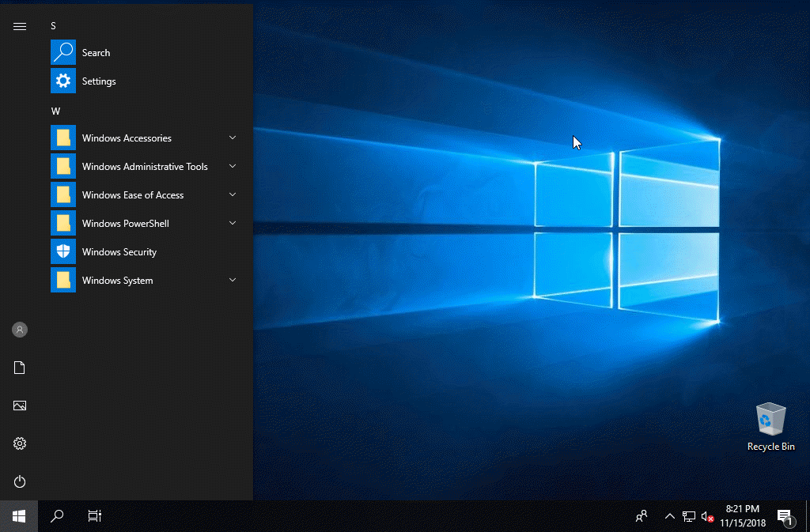Expand the Start menu hamburger button
The image size is (810, 532).
(20, 26)
